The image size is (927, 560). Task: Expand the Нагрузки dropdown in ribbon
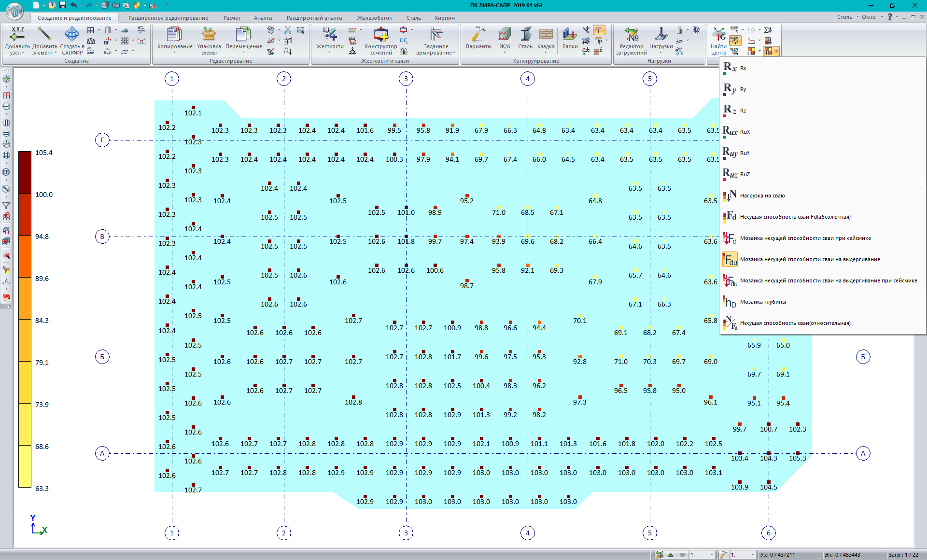(661, 52)
